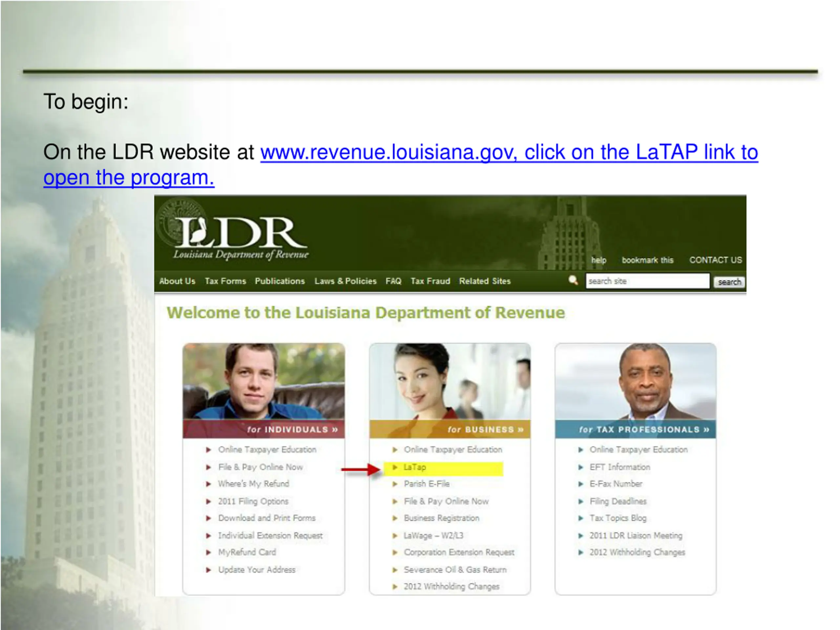
Task: Open CONTACT US link
Action: [x=715, y=260]
